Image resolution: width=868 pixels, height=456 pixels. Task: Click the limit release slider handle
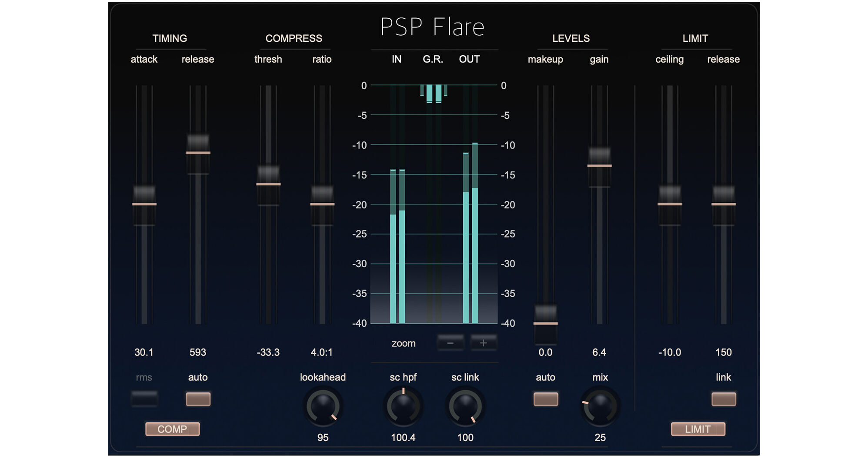pyautogui.click(x=724, y=204)
